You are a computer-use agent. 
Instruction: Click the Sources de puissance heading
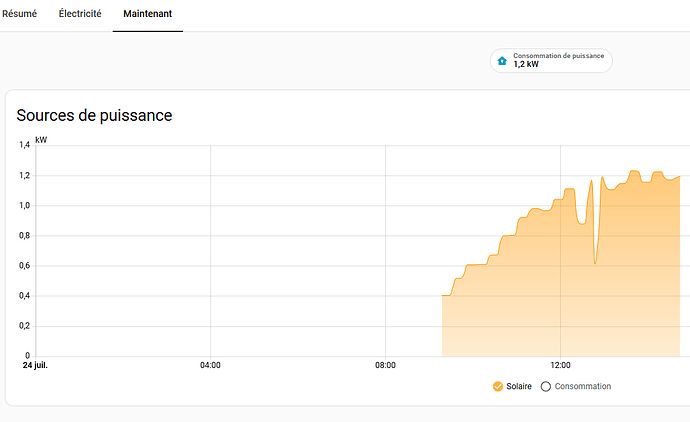pos(94,115)
